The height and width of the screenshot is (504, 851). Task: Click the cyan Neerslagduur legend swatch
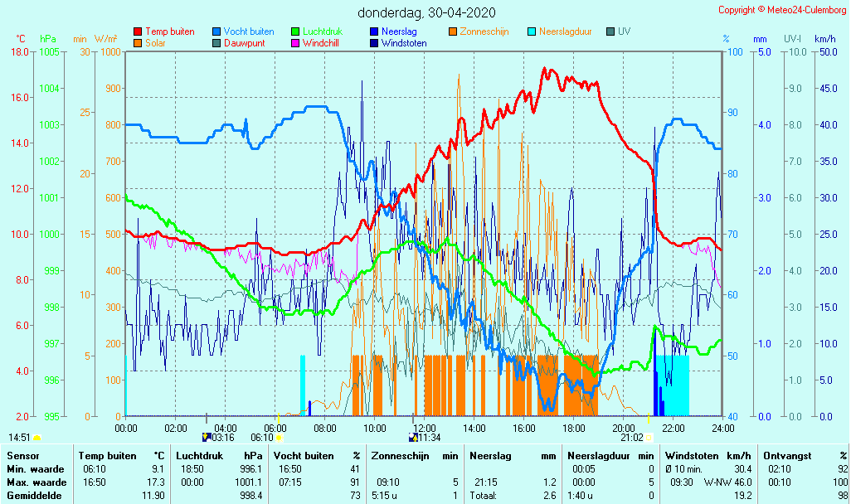coord(532,31)
